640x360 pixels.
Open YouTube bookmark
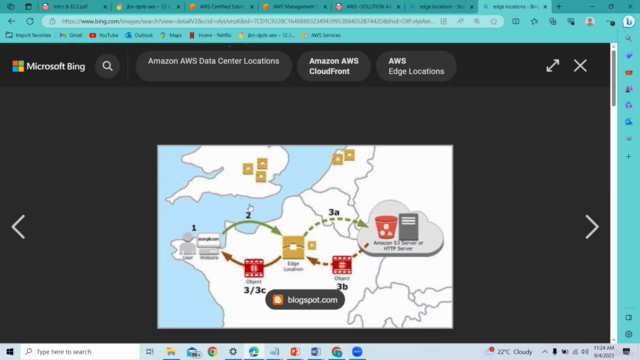click(104, 35)
